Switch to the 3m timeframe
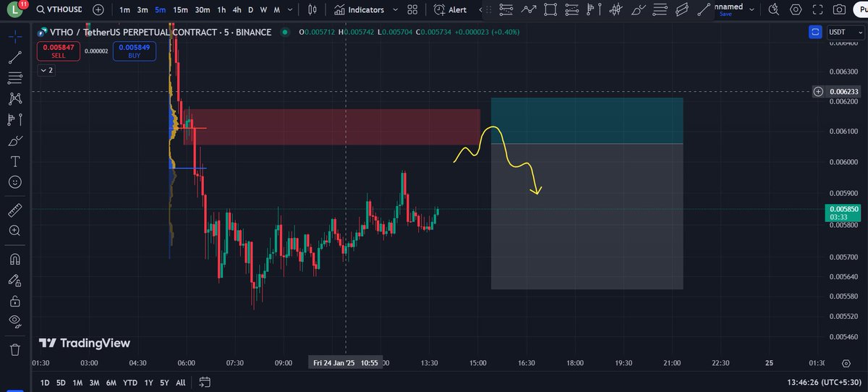This screenshot has height=392, width=868. (142, 10)
